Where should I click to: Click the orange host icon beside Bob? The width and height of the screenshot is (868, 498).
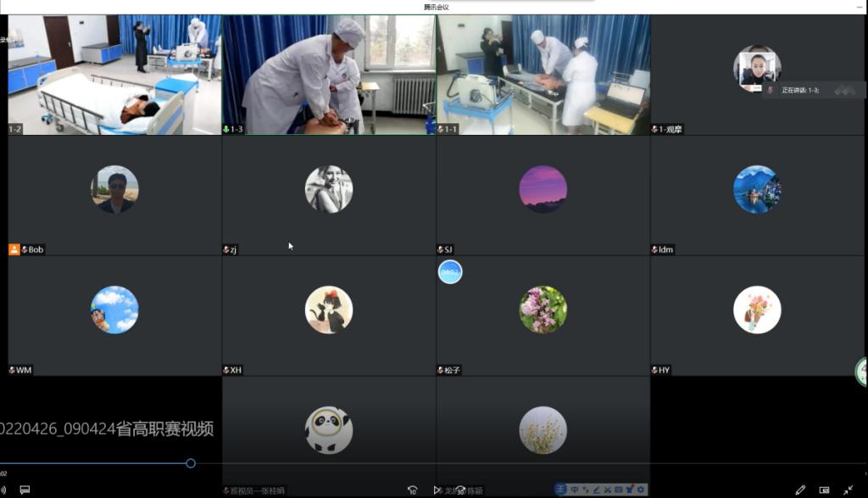pyautogui.click(x=14, y=249)
